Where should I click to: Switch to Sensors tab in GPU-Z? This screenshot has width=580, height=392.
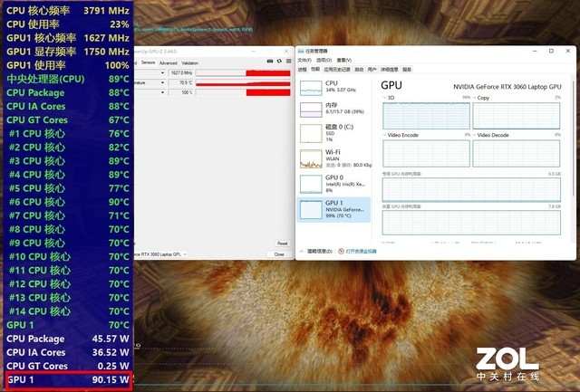point(148,62)
